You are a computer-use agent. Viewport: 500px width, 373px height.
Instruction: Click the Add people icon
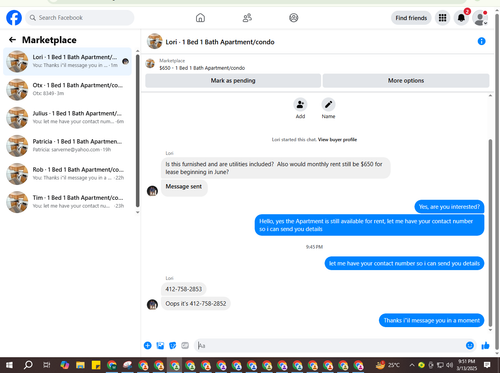click(300, 105)
